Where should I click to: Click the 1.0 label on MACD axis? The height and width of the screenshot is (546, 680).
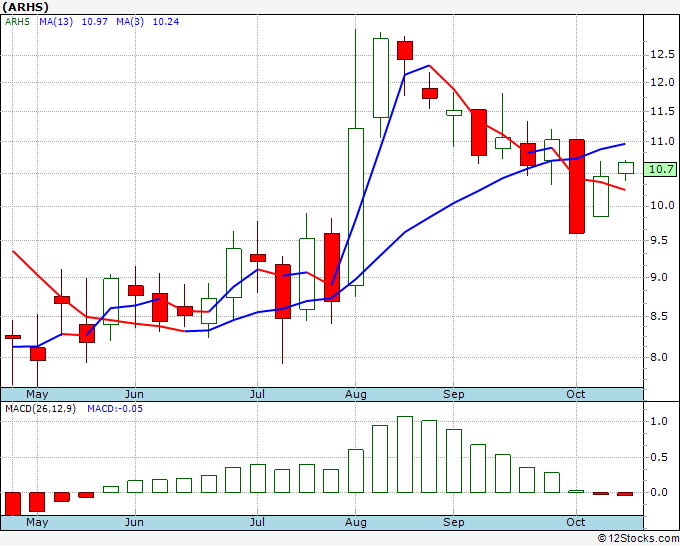(x=659, y=421)
